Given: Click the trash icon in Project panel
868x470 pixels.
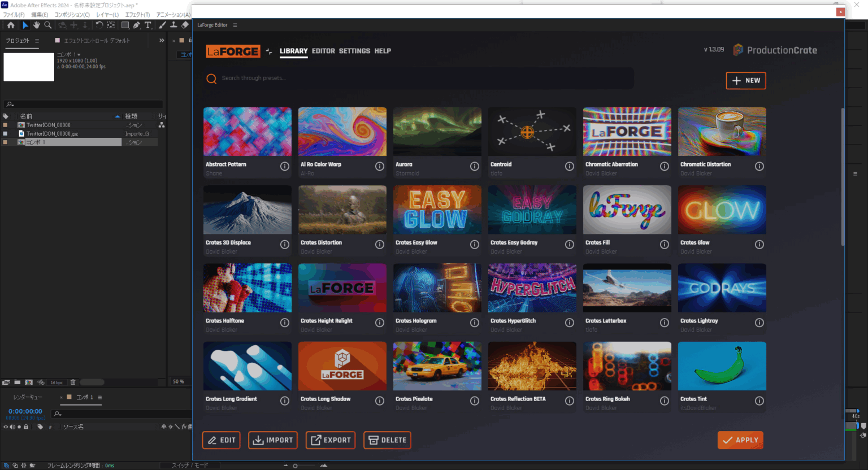Looking at the screenshot, I should click(x=73, y=382).
